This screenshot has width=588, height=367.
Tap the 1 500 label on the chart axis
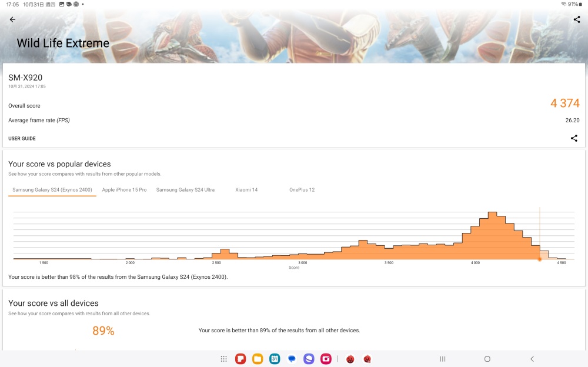click(x=44, y=263)
